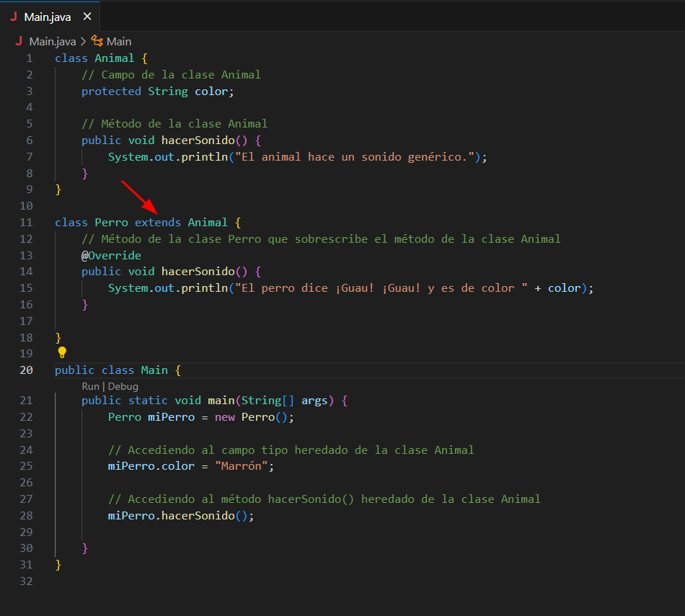Click the string "El animal hace un sonido genérico."
The width and height of the screenshot is (685, 616).
click(355, 157)
